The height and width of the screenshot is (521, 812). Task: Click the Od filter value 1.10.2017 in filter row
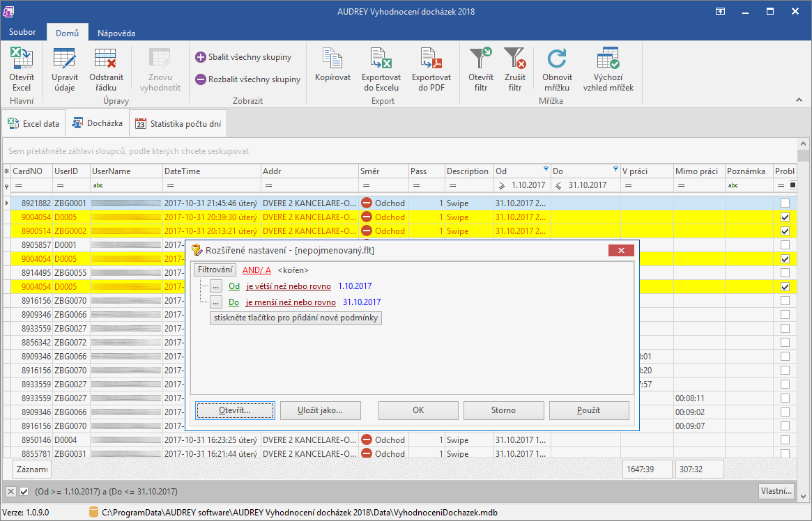coord(528,185)
